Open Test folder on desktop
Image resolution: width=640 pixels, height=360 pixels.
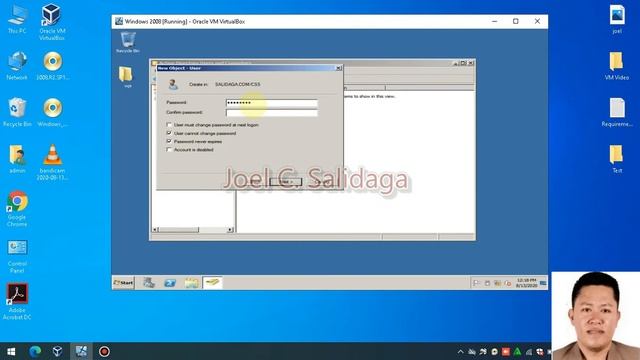click(617, 158)
